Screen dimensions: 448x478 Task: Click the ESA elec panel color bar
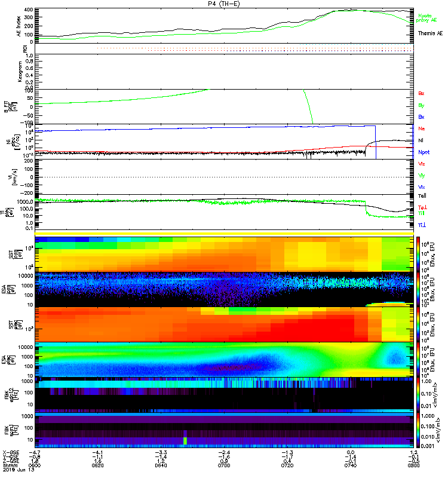pos(418,360)
